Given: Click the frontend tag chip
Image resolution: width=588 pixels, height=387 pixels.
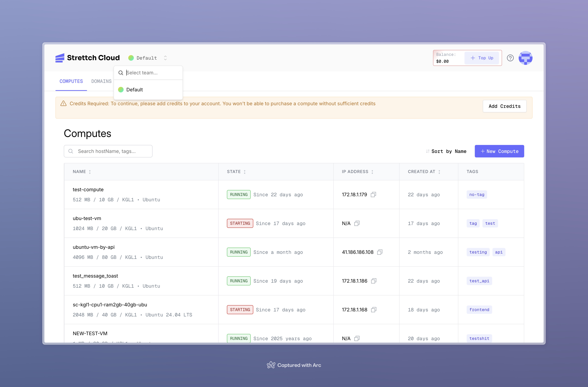Looking at the screenshot, I should pos(479,310).
